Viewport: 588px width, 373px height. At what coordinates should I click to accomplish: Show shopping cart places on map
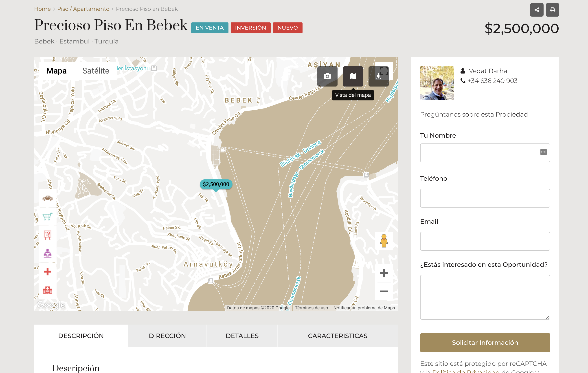click(47, 216)
